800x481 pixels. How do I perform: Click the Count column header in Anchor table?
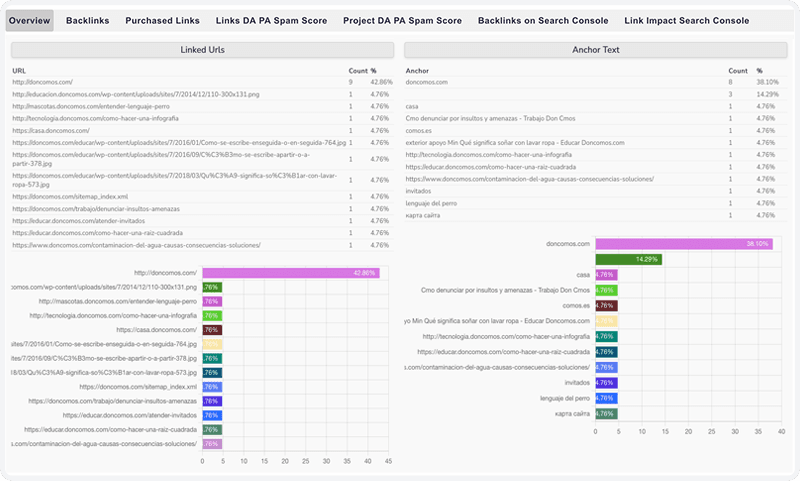point(738,71)
